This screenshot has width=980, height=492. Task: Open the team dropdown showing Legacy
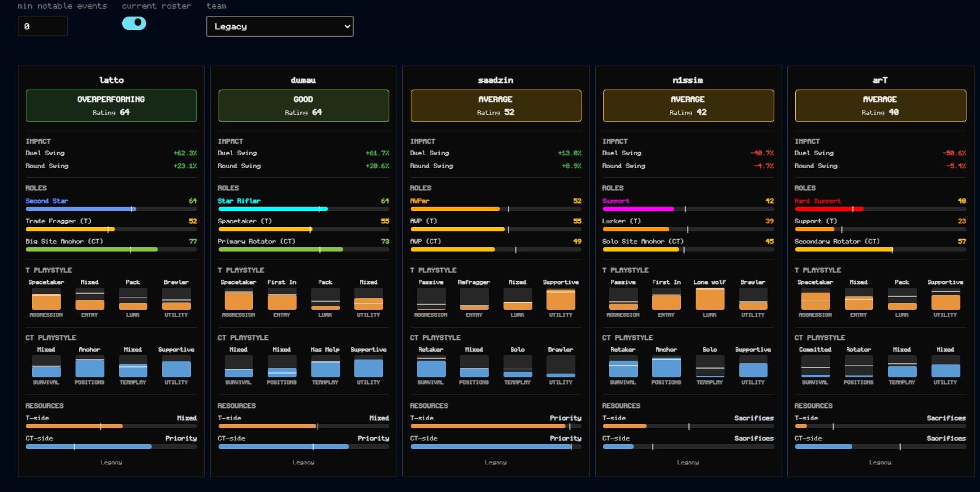[x=280, y=26]
